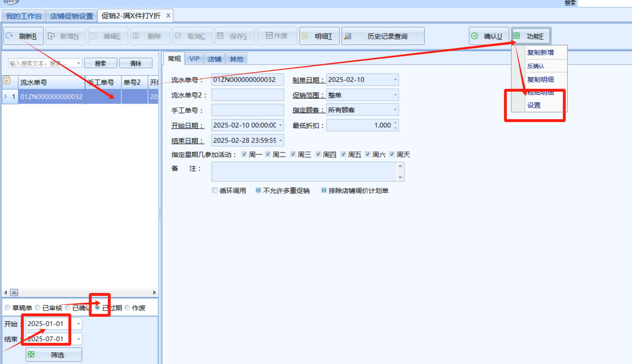Click the 搜索 search button
The image size is (632, 364).
(x=100, y=63)
